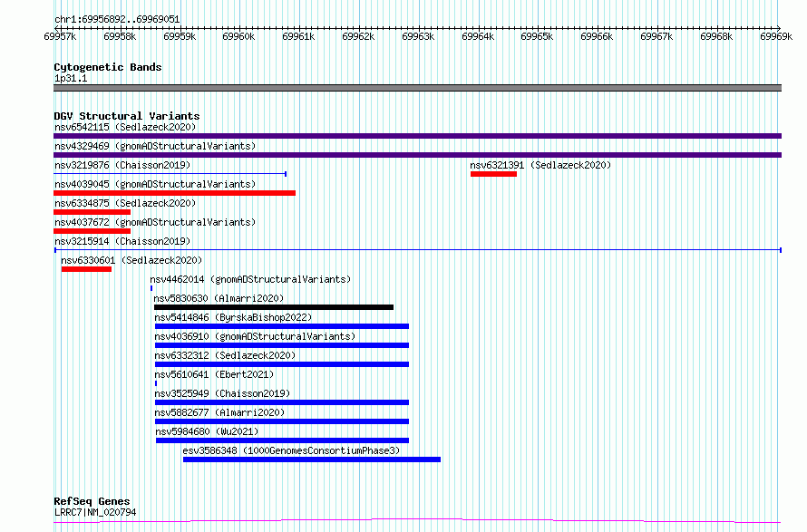This screenshot has height=532, width=807.
Task: Open variant nsv5830630 (Almarri2020) label
Action: pyautogui.click(x=219, y=298)
